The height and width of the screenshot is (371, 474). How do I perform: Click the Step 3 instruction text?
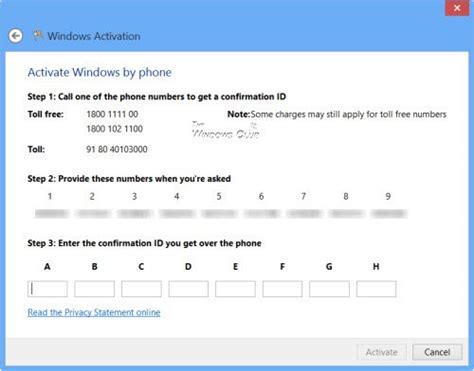click(144, 243)
